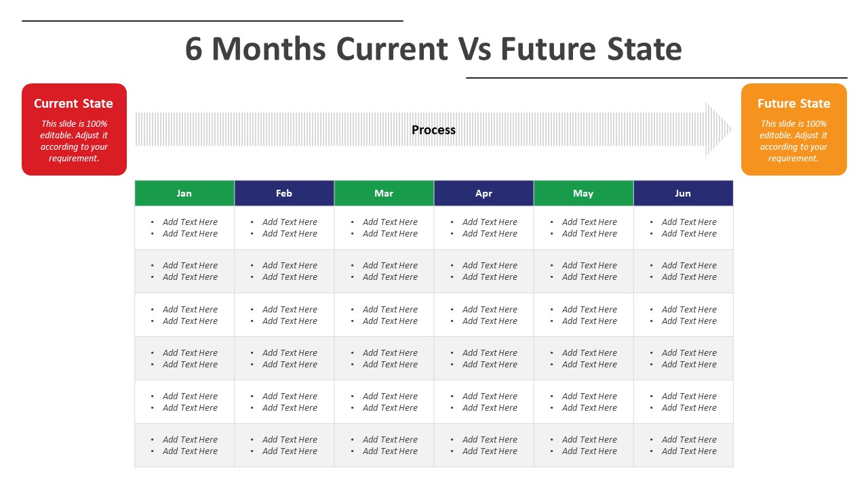The image size is (868, 488).
Task: Select the description text in Current State box
Action: pyautogui.click(x=74, y=141)
